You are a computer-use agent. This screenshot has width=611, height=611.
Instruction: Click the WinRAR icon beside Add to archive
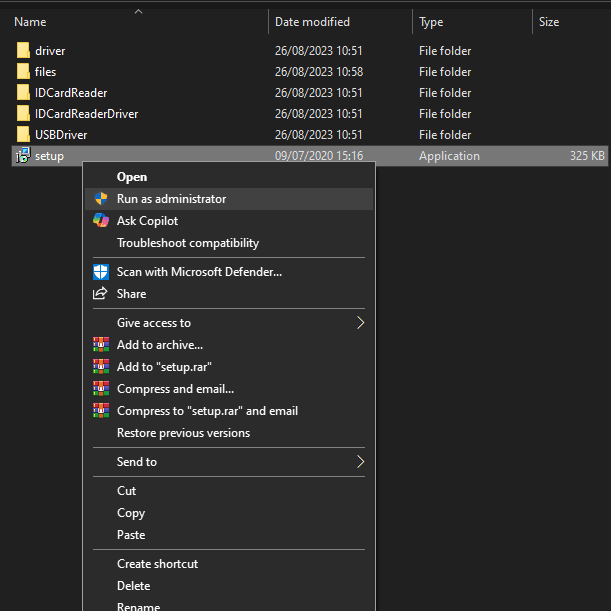tap(101, 344)
